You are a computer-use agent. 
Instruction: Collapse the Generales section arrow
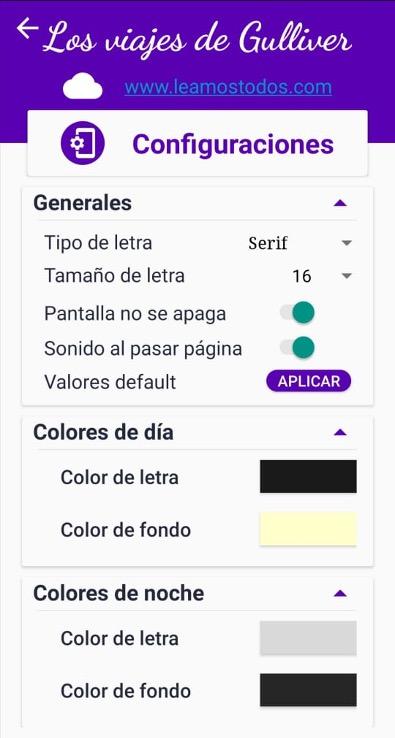tap(340, 203)
